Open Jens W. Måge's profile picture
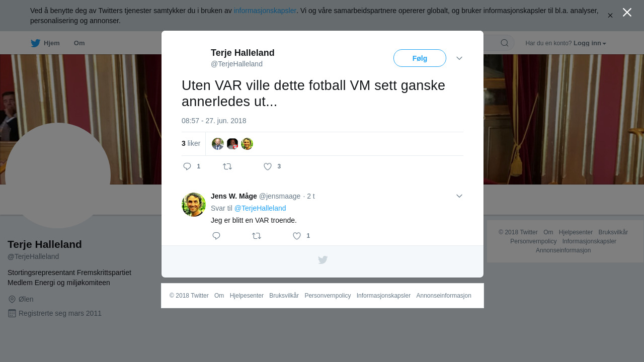 pos(194,205)
